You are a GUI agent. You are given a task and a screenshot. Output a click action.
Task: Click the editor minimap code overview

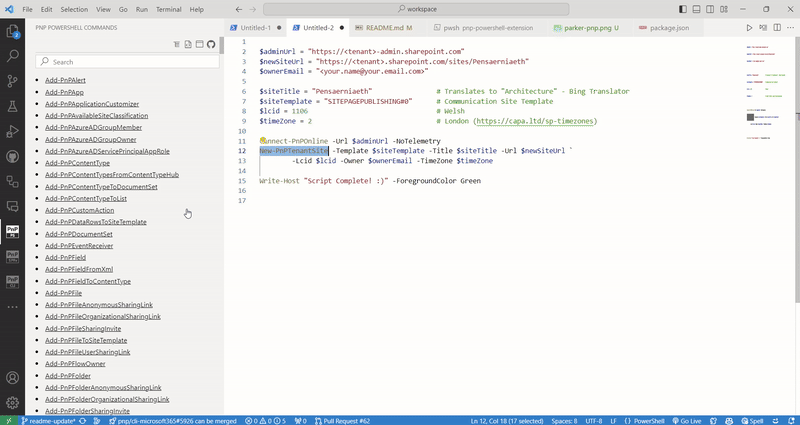coord(767,92)
